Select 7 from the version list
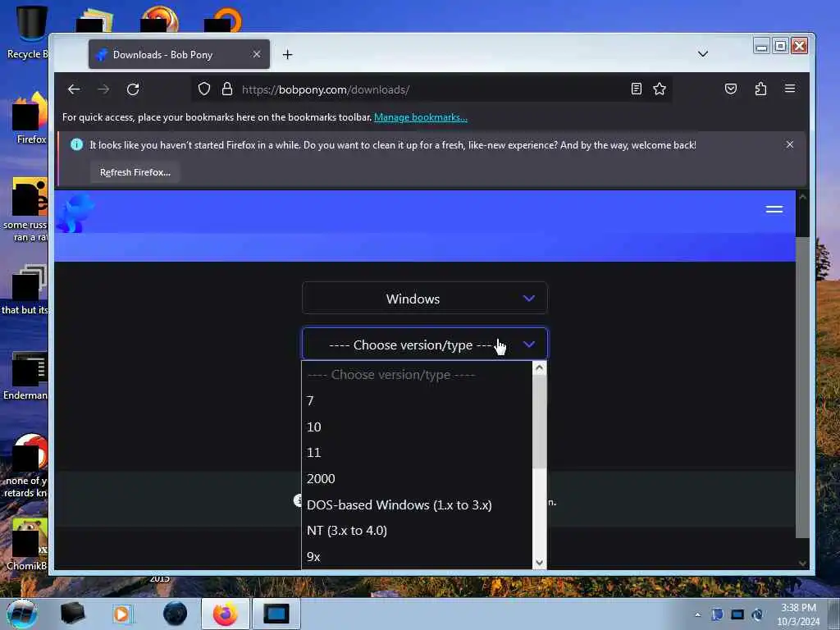 [x=417, y=400]
